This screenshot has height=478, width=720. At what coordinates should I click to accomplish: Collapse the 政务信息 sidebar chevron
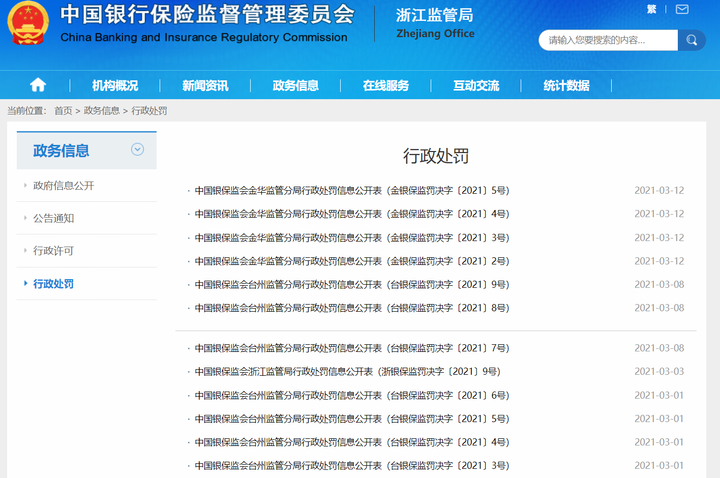click(137, 150)
